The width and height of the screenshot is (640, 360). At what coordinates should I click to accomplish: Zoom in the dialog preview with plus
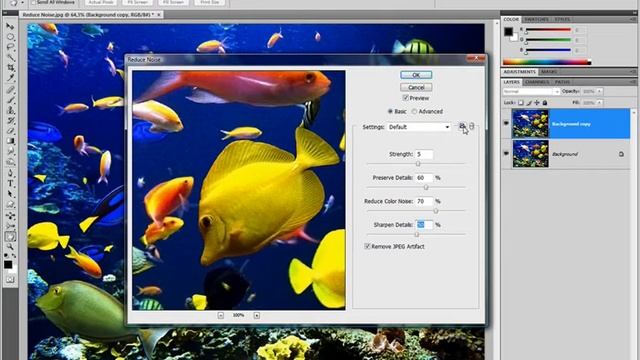tap(257, 316)
